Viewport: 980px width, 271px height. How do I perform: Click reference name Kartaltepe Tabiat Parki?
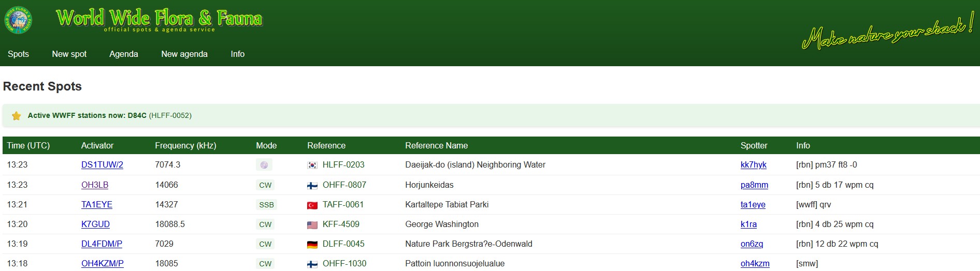pos(447,205)
